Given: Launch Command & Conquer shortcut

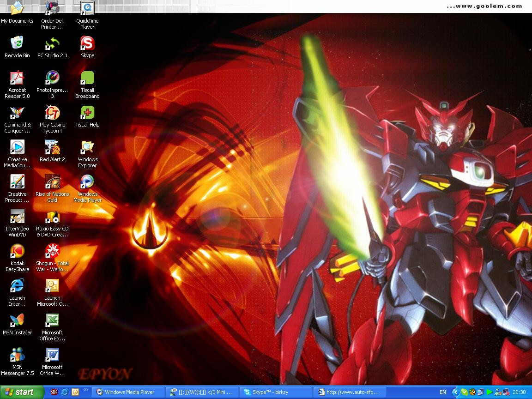Looking at the screenshot, I should (x=17, y=119).
